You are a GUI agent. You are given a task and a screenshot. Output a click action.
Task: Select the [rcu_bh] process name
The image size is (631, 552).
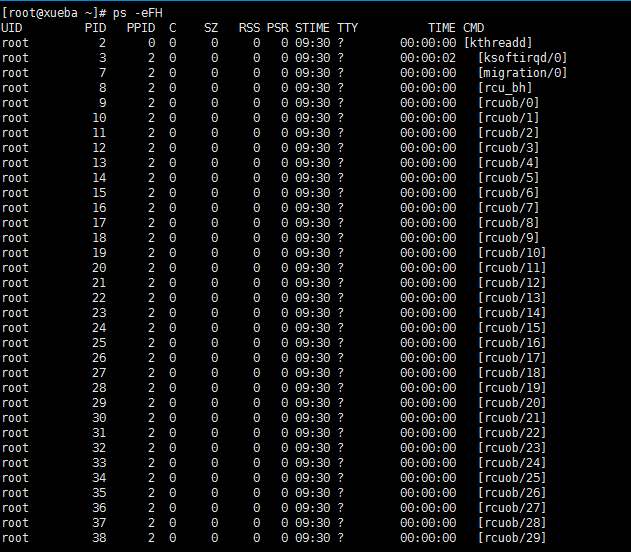[x=505, y=88]
